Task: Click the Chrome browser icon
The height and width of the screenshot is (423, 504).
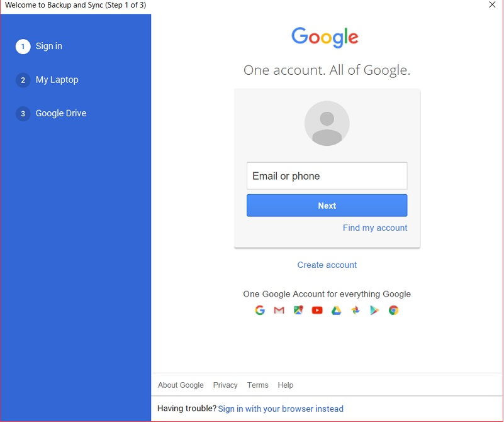Action: pyautogui.click(x=393, y=310)
